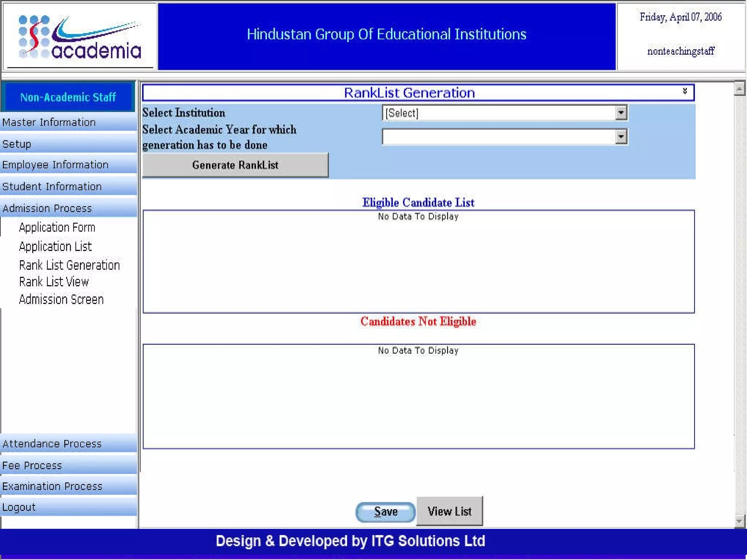
Task: Open the Select Institution dropdown
Action: point(620,113)
